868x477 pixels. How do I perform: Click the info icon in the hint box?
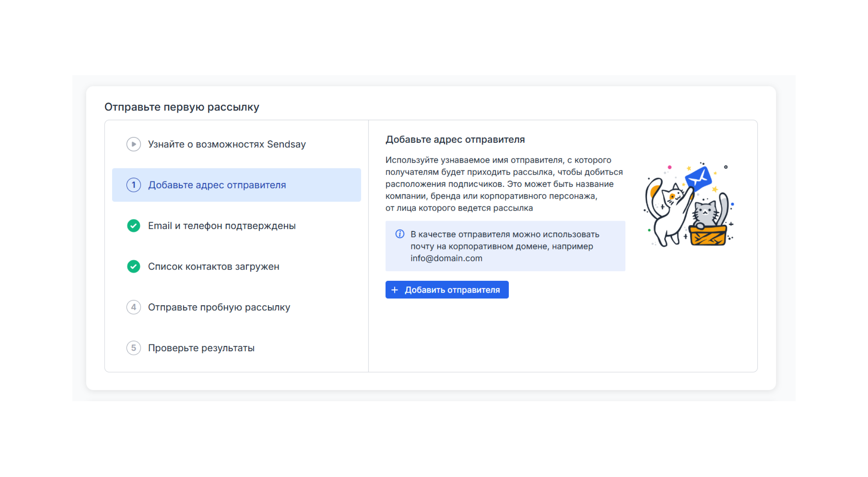[400, 234]
